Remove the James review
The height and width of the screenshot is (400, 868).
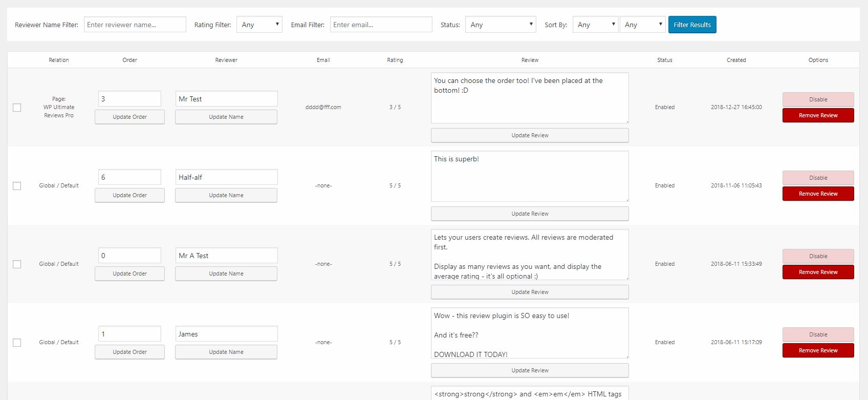(x=818, y=350)
